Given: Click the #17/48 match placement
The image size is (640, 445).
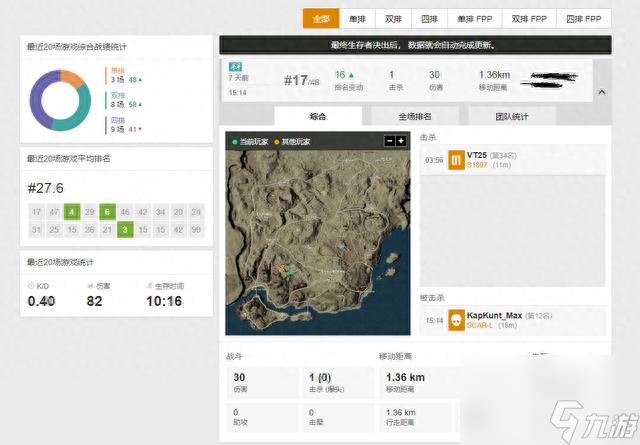Looking at the screenshot, I should point(302,80).
